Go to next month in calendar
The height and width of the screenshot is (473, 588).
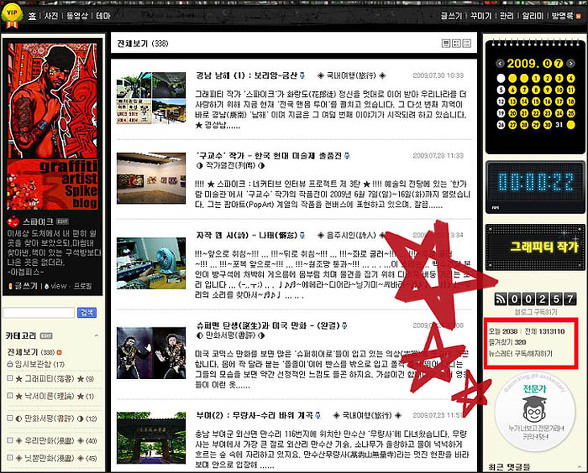coord(571,63)
